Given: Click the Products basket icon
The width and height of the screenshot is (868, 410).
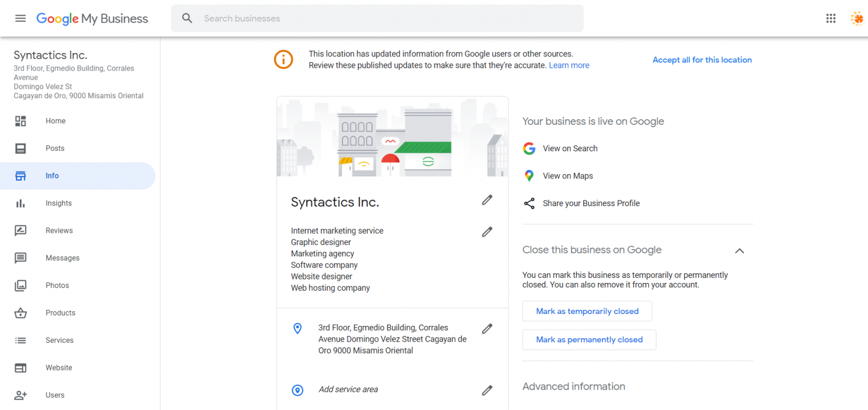Looking at the screenshot, I should point(20,313).
